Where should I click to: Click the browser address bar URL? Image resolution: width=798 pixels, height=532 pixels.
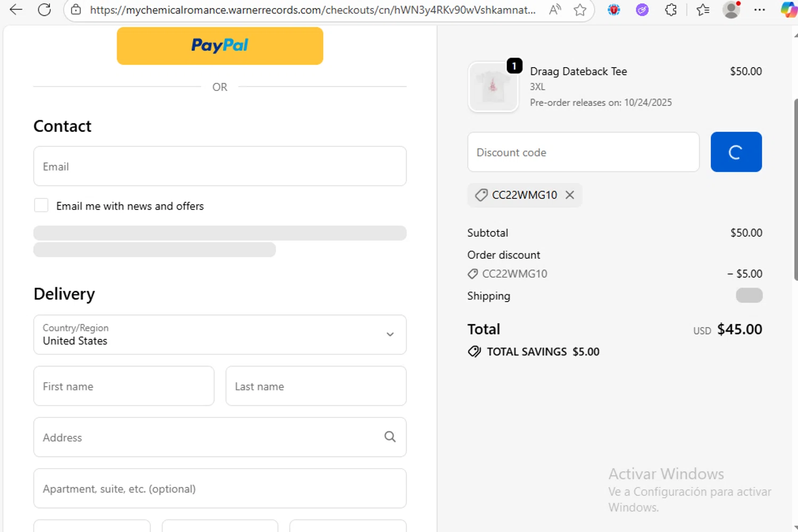pos(312,10)
